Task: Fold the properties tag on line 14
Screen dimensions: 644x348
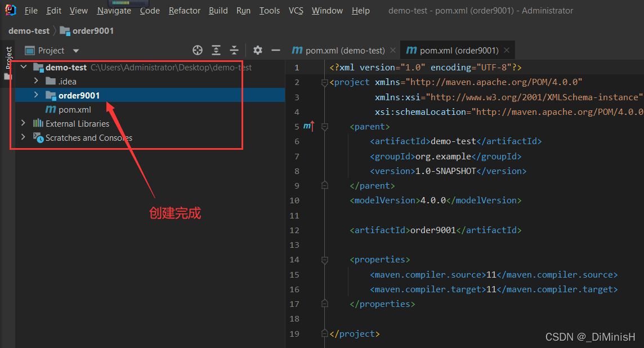Action: tap(324, 260)
